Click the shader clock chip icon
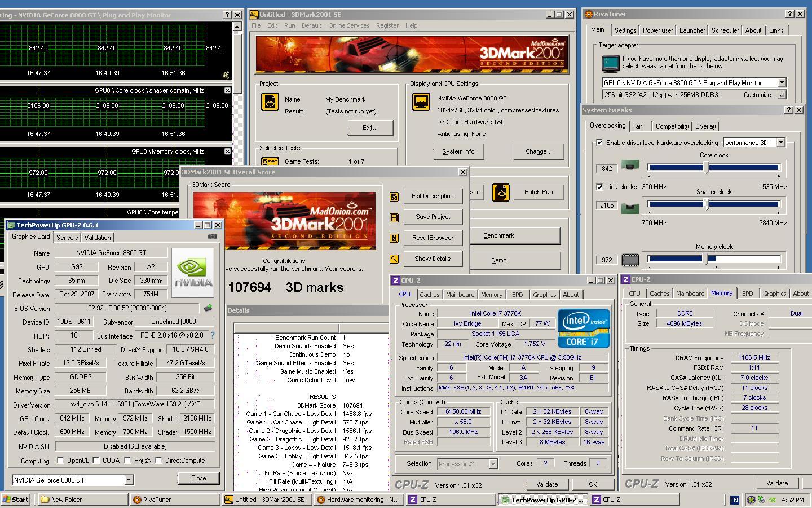Screen dimensions: 812x508 [630, 207]
